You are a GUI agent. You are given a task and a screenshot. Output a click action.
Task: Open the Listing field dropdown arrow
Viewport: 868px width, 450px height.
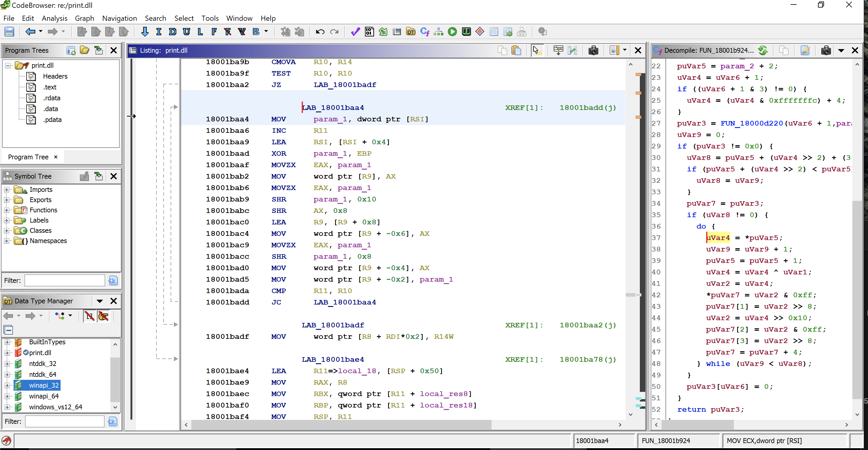coord(624,50)
